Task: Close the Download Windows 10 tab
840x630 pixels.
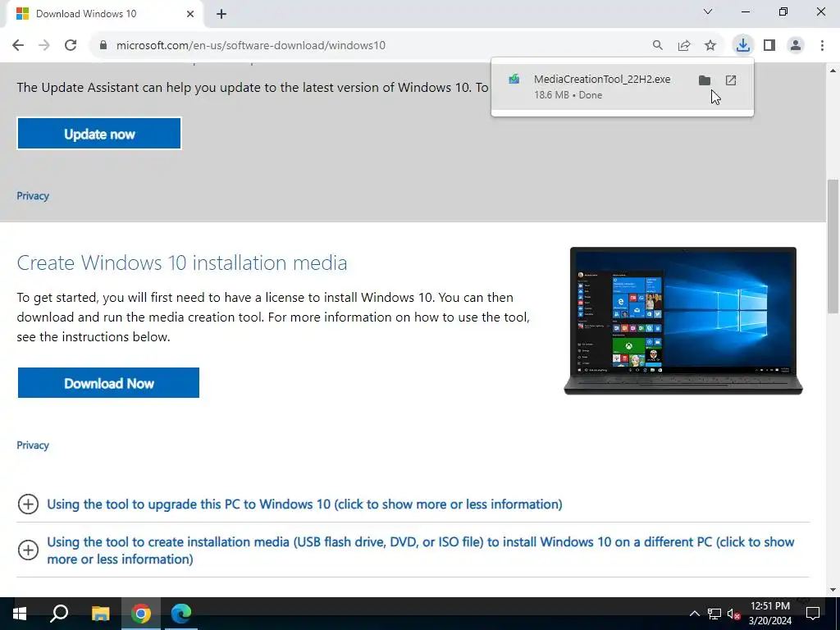Action: coord(190,14)
